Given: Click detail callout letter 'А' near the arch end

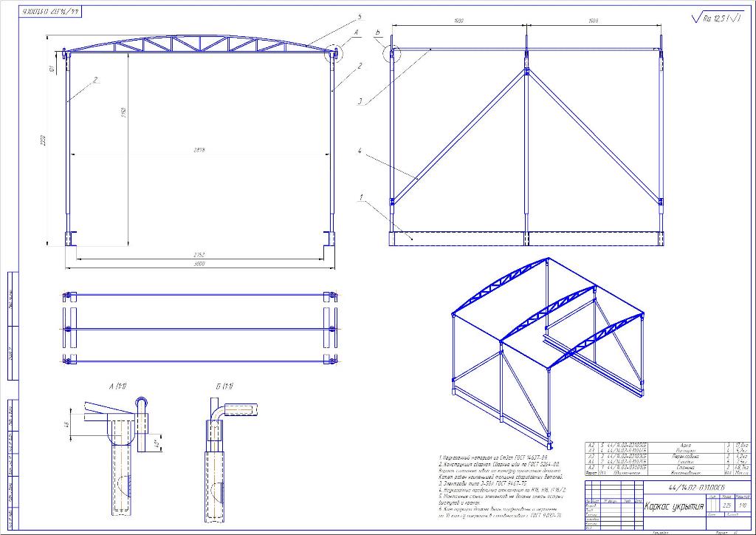Looking at the screenshot, I should click(357, 33).
